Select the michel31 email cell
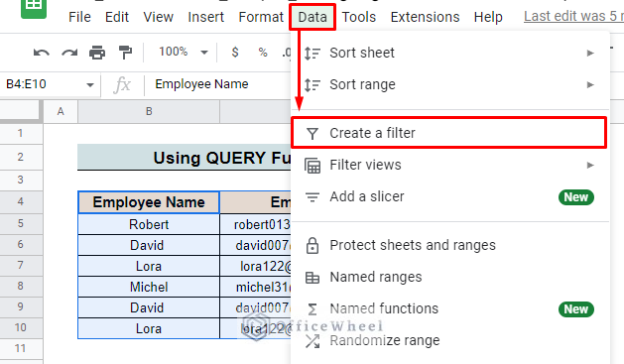Image resolution: width=624 pixels, height=364 pixels. click(x=256, y=287)
